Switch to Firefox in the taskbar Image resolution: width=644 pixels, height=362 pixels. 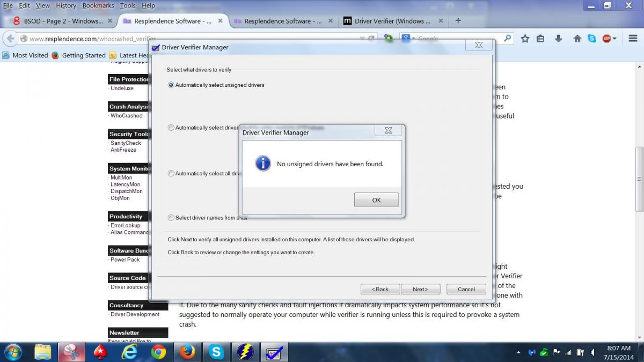[187, 352]
